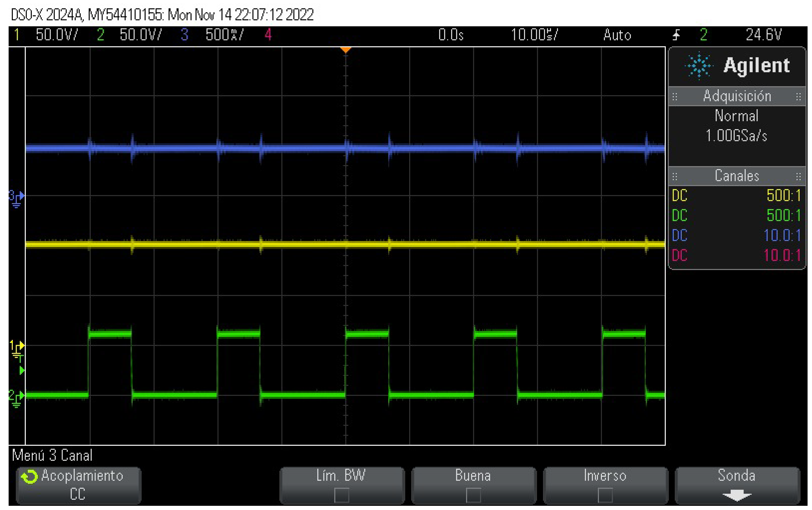
Task: Click the green trigger level arrow indicator
Action: 22,371
